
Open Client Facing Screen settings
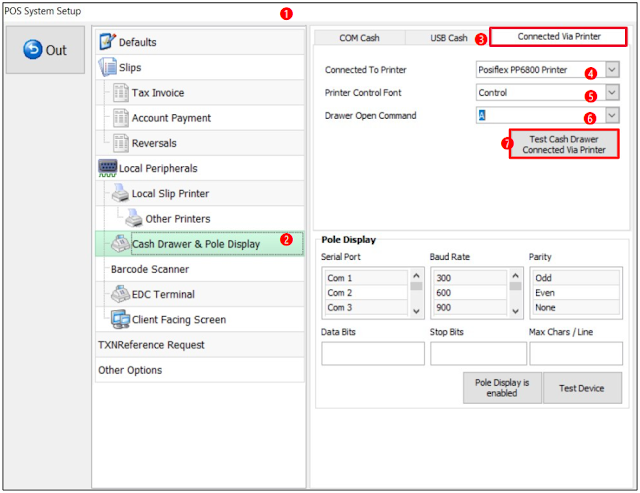pos(200,320)
